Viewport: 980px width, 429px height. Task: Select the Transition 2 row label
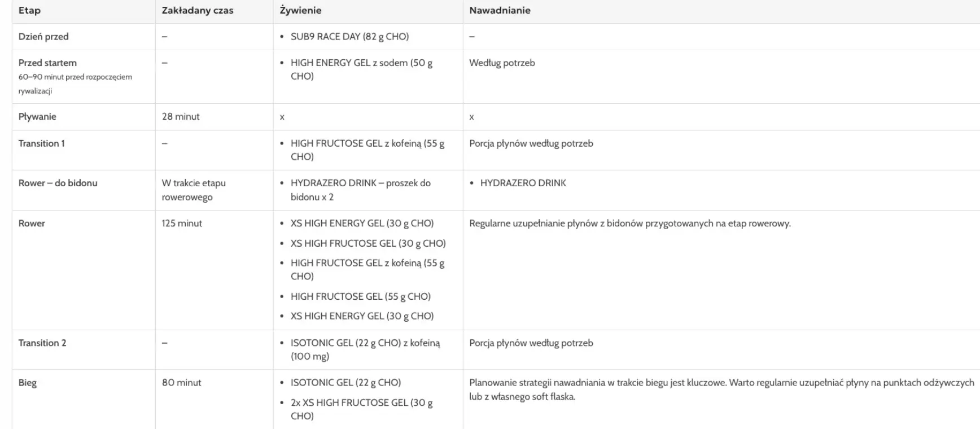(x=42, y=343)
